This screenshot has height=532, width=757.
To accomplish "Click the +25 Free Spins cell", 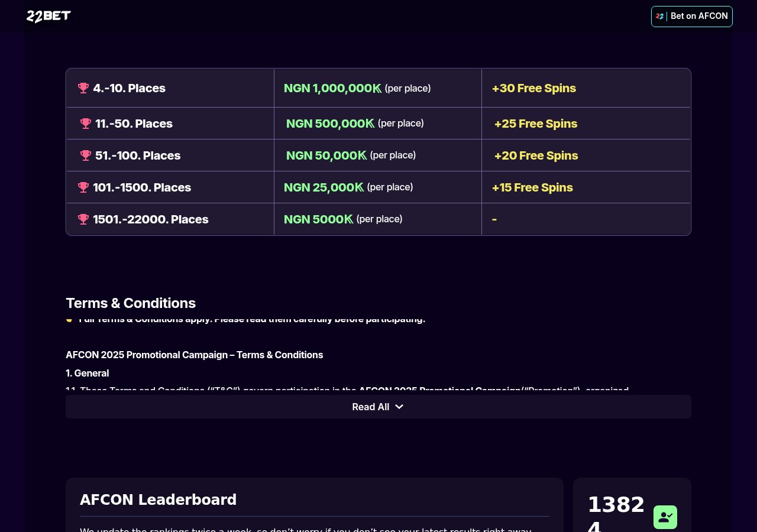I will 586,124.
